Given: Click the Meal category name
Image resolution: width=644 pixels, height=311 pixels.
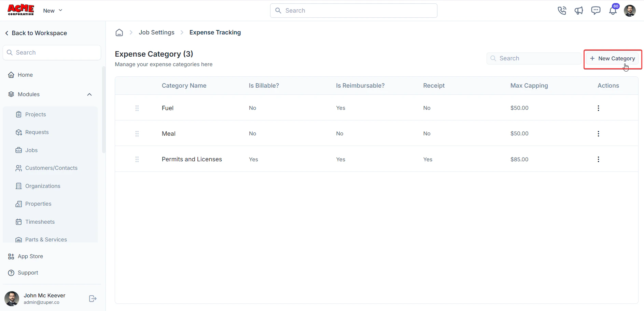Looking at the screenshot, I should pos(169,134).
